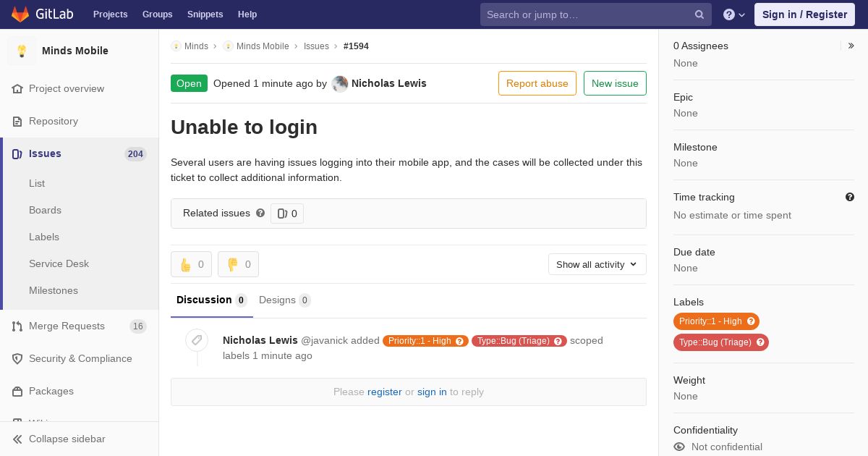Click the New issue button
The width and height of the screenshot is (868, 456).
(615, 83)
